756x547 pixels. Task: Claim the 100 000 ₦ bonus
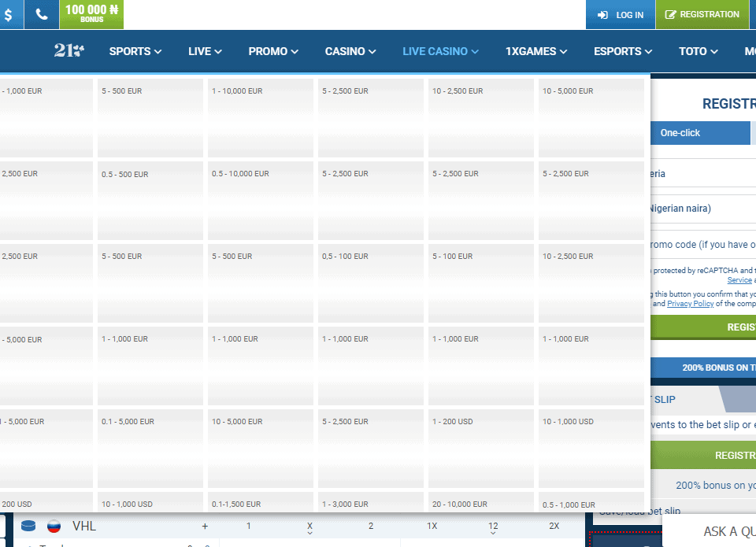tap(91, 14)
